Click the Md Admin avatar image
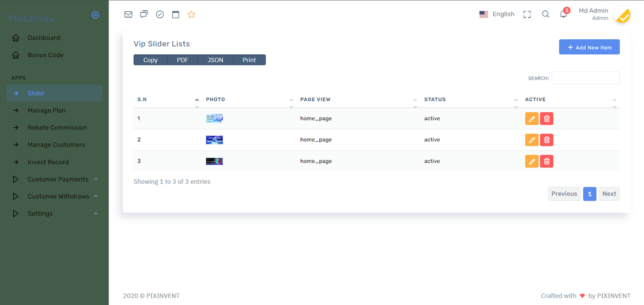The image size is (644, 305). [621, 14]
